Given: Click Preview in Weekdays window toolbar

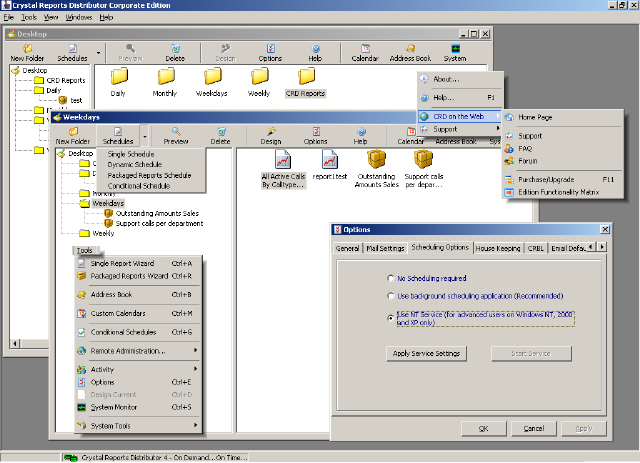Looking at the screenshot, I should [x=176, y=136].
